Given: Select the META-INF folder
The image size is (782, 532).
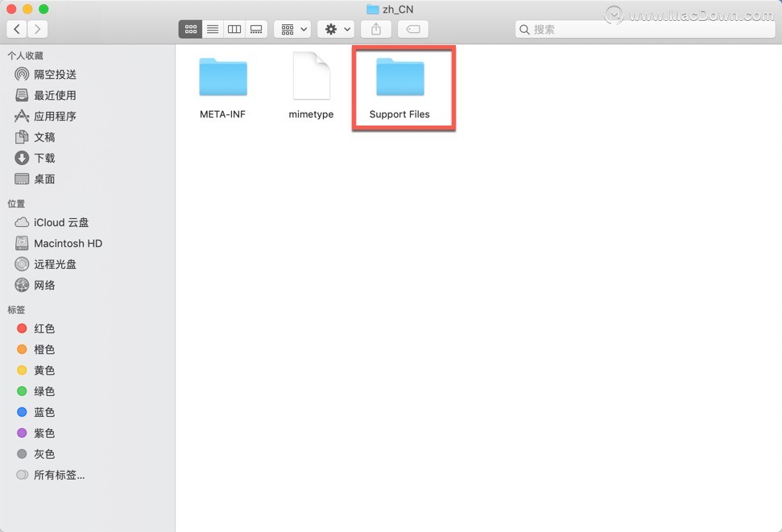Looking at the screenshot, I should tap(223, 76).
